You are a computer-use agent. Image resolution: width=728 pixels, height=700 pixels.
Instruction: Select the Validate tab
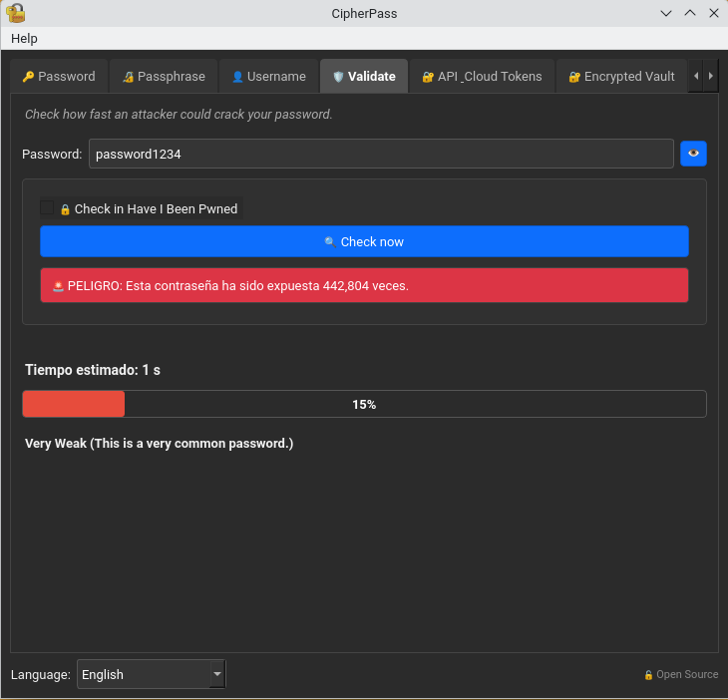click(364, 76)
